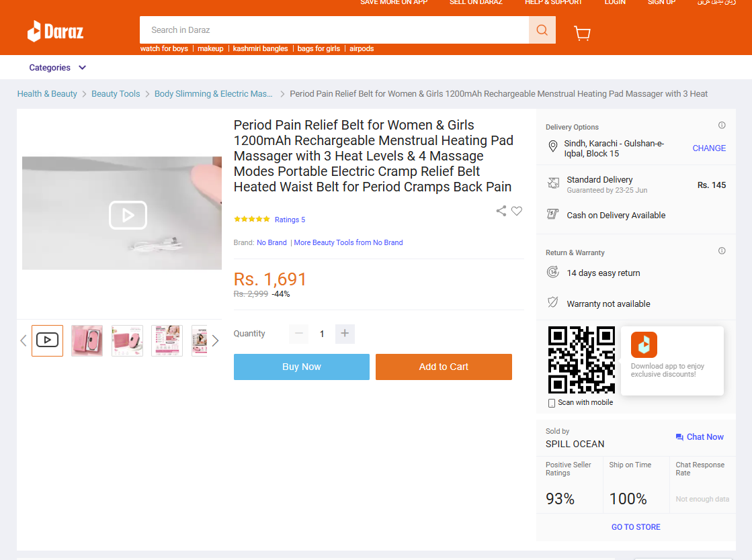Image resolution: width=752 pixels, height=560 pixels.
Task: Show next product thumbnails arrow
Action: coord(215,340)
